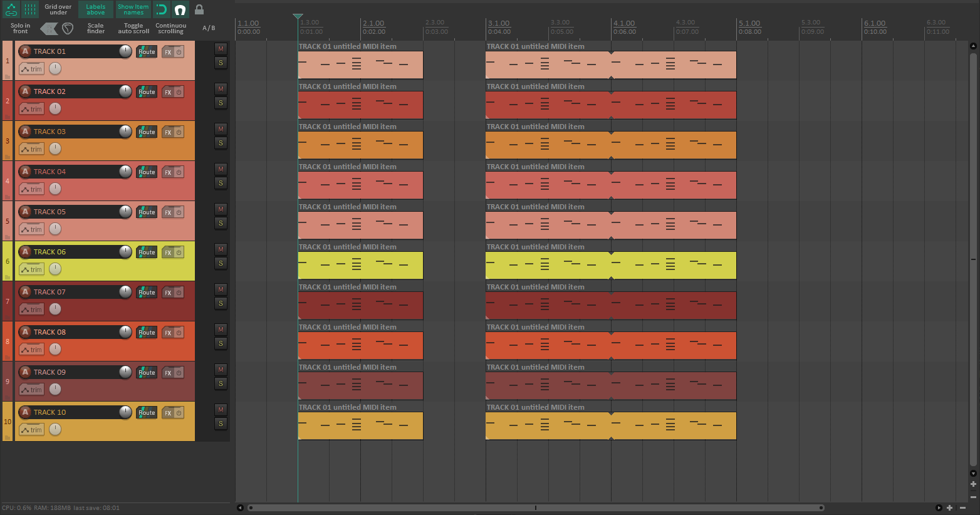Toggle the Labels above option
980x515 pixels.
[x=96, y=9]
